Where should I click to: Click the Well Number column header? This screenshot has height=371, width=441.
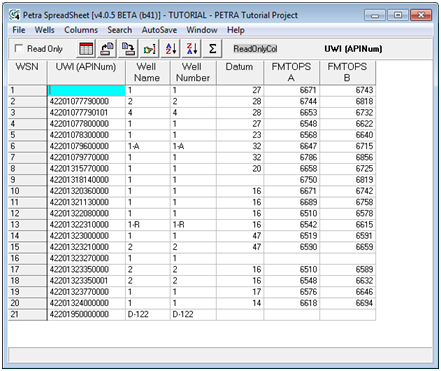[x=193, y=72]
